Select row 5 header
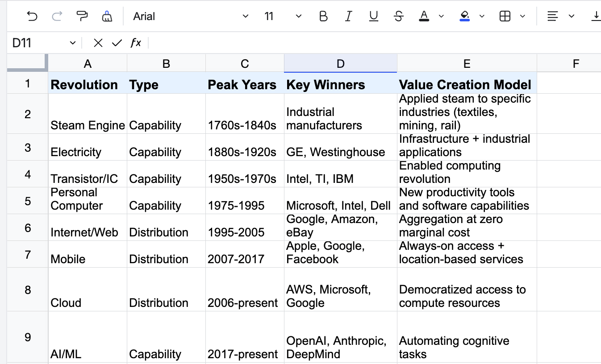Screen dimensions: 601x364 coord(28,201)
